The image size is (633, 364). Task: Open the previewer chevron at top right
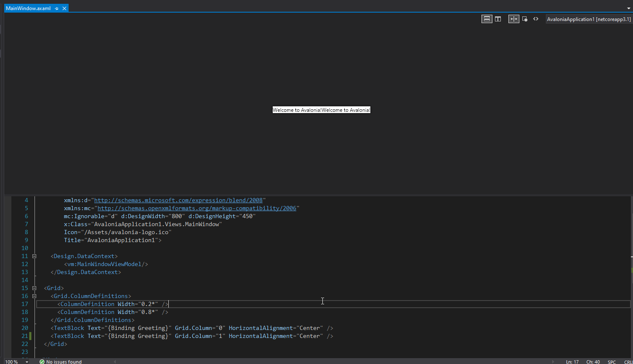tap(629, 8)
